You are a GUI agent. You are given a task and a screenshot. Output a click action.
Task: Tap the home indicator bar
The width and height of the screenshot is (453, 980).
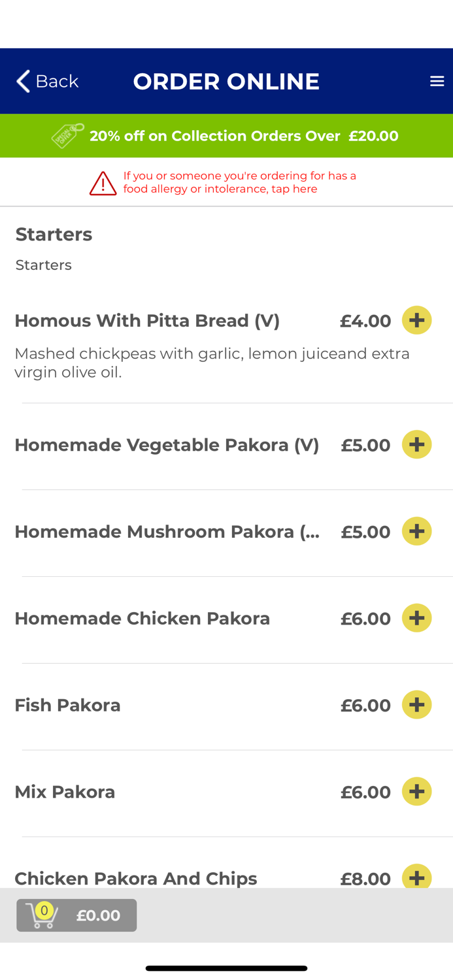coord(226,968)
